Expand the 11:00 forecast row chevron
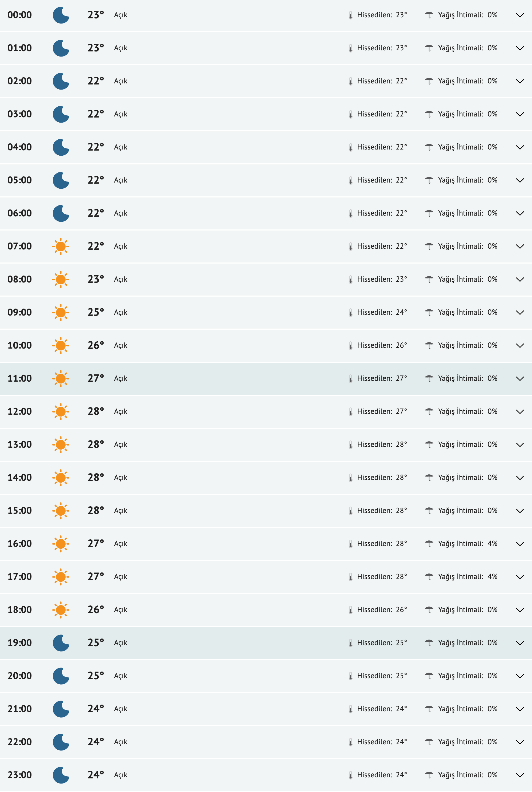This screenshot has width=532, height=792. (x=519, y=378)
